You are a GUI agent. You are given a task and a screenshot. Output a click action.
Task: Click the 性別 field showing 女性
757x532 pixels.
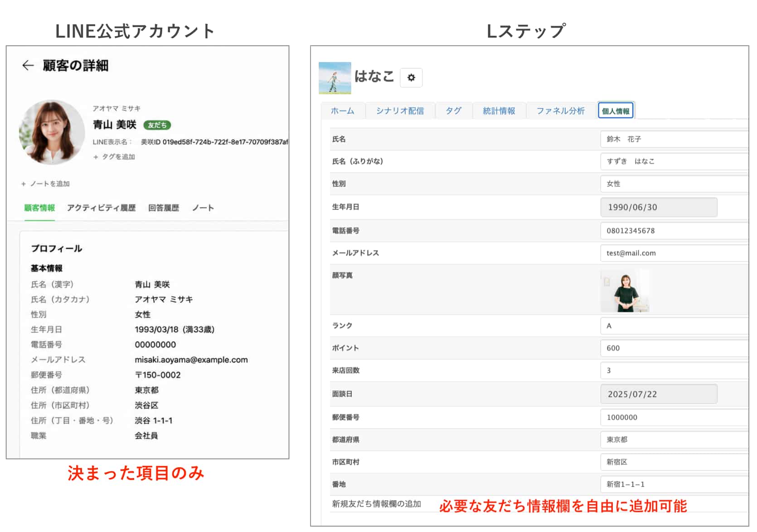(675, 184)
